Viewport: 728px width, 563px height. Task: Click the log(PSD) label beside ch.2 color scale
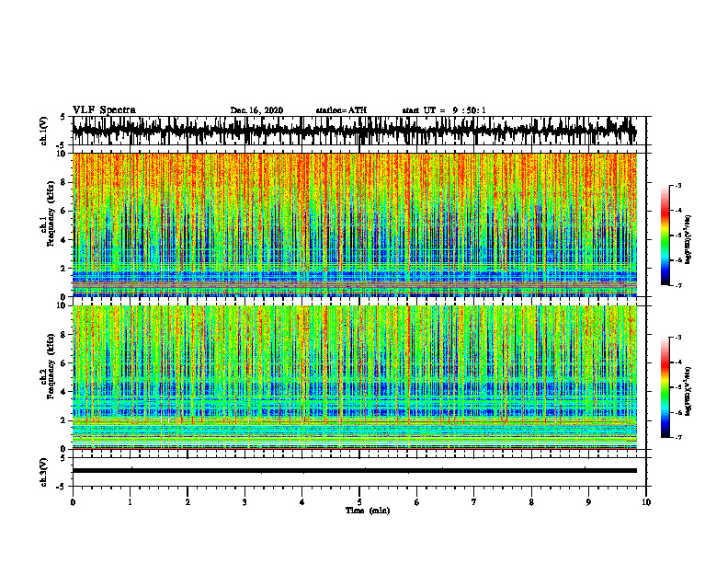coord(688,391)
